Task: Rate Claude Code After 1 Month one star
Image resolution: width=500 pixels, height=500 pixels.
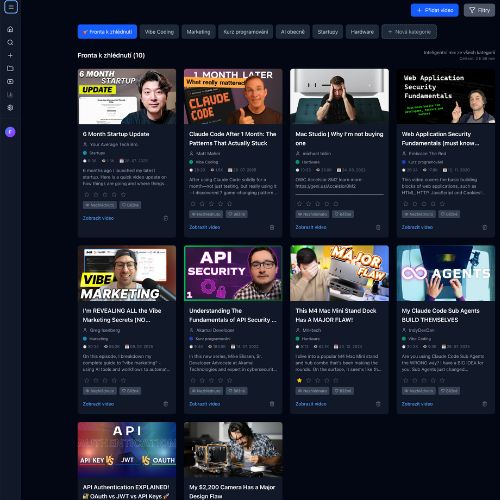Action: 193,204
